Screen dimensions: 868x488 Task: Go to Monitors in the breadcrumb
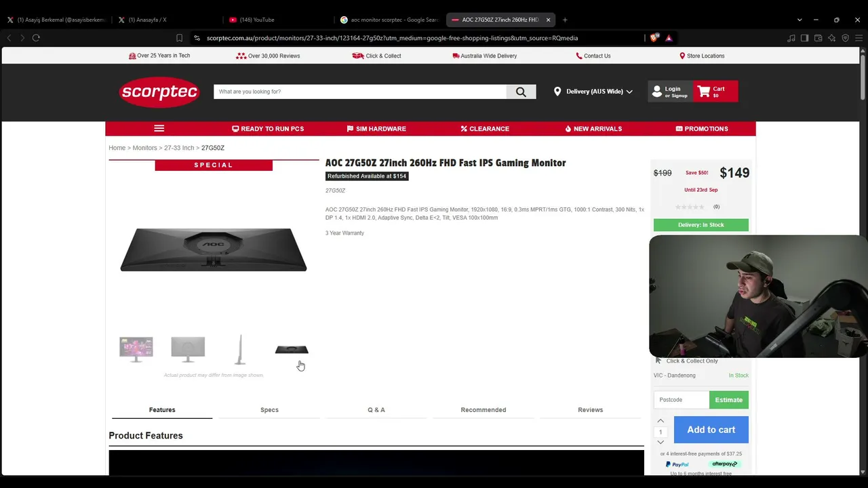[x=144, y=148]
